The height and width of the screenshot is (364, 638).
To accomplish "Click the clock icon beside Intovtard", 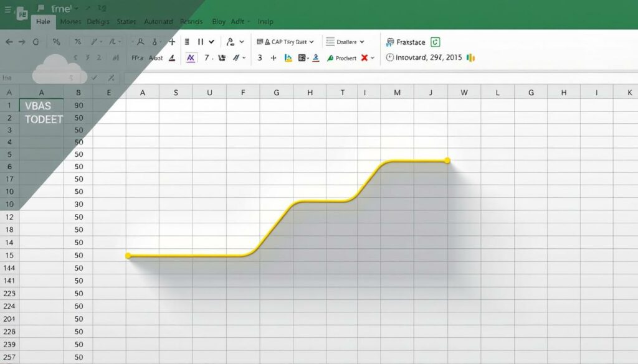I will pyautogui.click(x=390, y=57).
